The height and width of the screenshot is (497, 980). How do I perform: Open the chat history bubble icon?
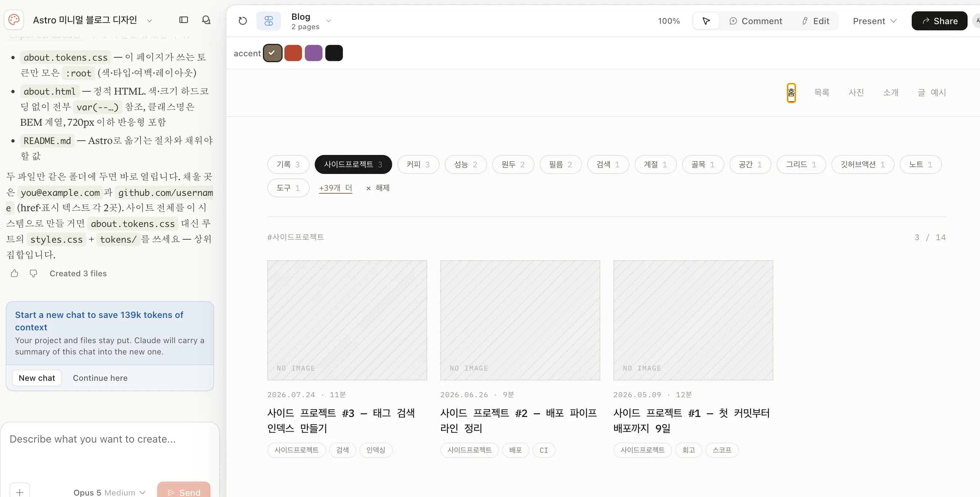tap(206, 20)
